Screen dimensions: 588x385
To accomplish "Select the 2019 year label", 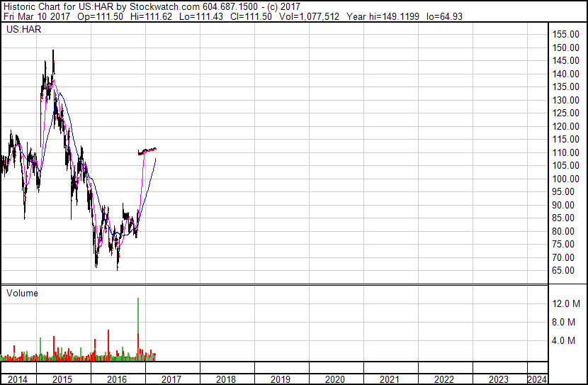I will pyautogui.click(x=281, y=379).
